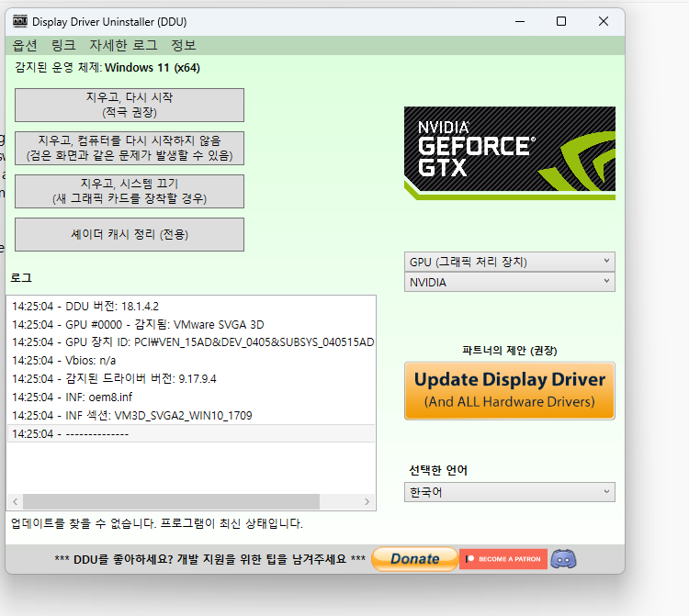Click 셰이더 캐시 정리 button

coord(130,234)
